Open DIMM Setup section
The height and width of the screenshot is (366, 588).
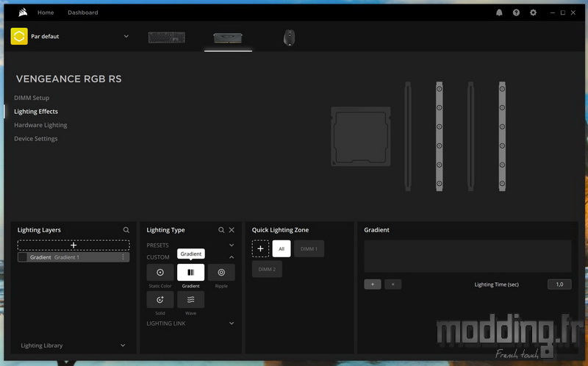(x=32, y=98)
